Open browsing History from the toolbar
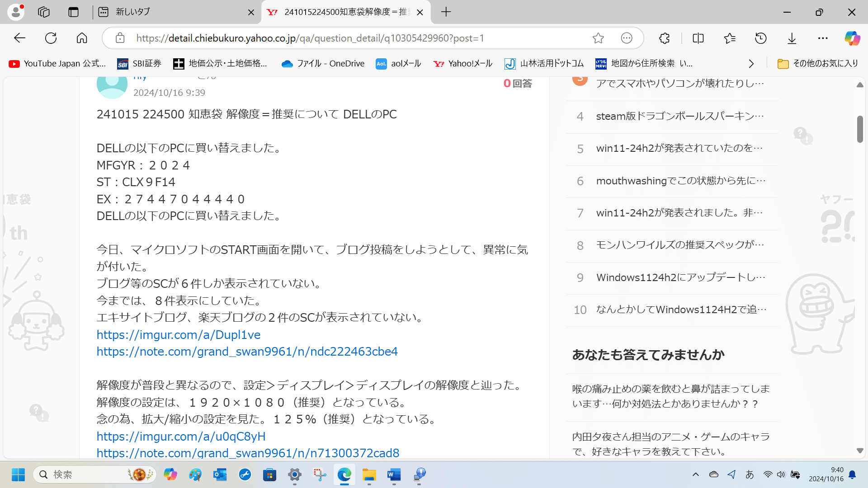 (x=761, y=38)
